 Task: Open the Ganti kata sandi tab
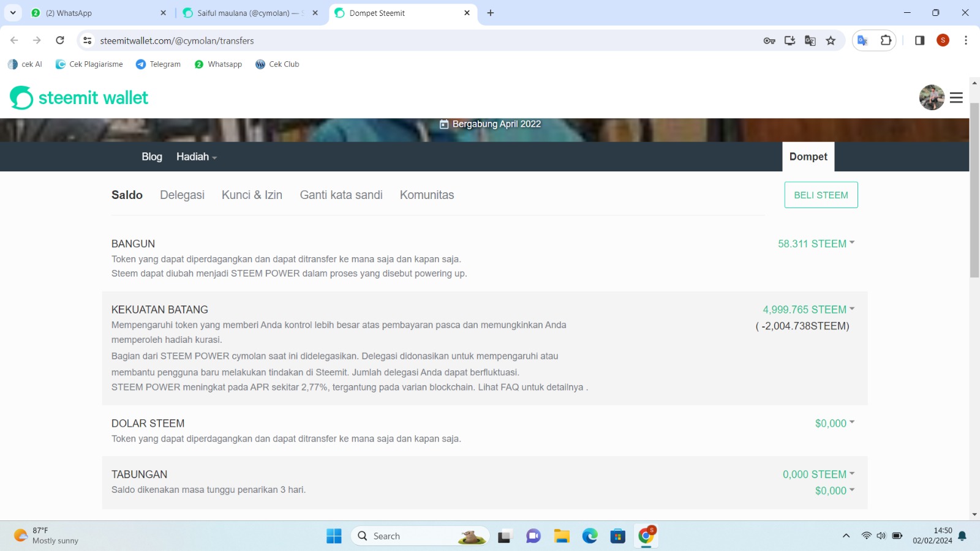pyautogui.click(x=341, y=195)
